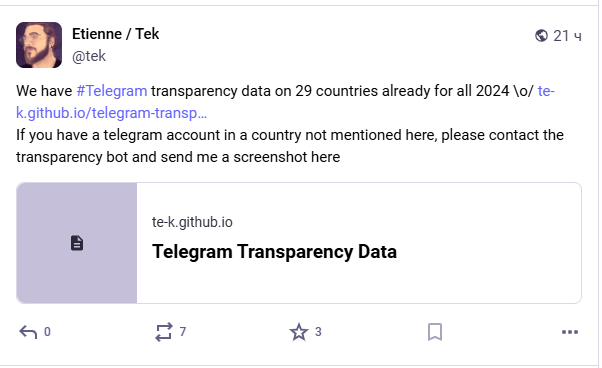Click the reply count showing 0
Image resolution: width=602 pixels, height=368 pixels.
point(47,332)
